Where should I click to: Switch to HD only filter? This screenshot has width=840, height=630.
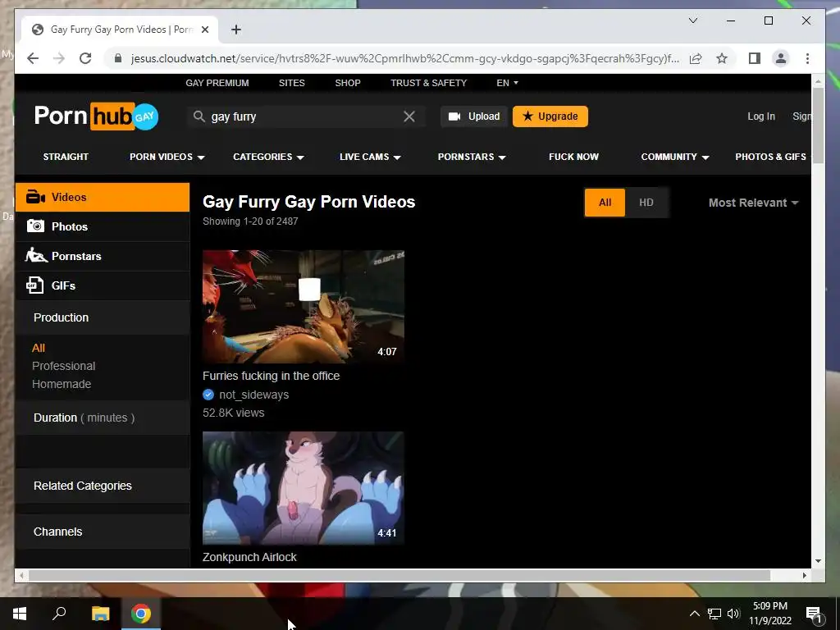coord(646,203)
